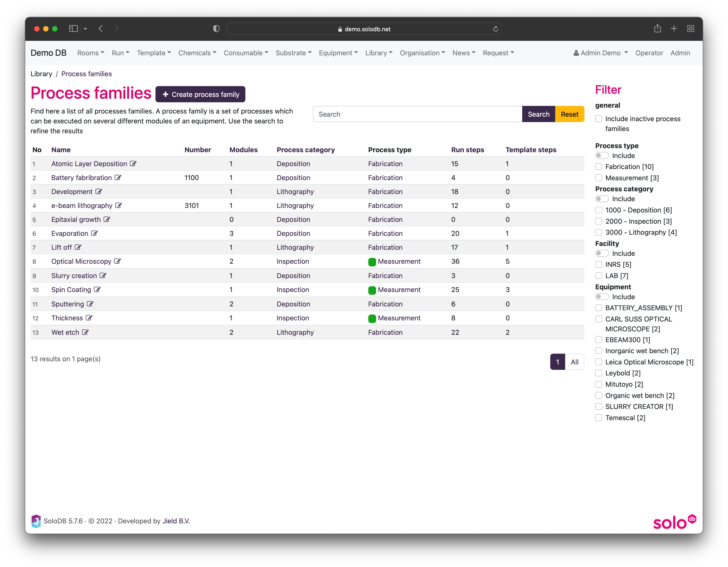The width and height of the screenshot is (728, 567).
Task: Click the Search input field
Action: pyautogui.click(x=417, y=114)
